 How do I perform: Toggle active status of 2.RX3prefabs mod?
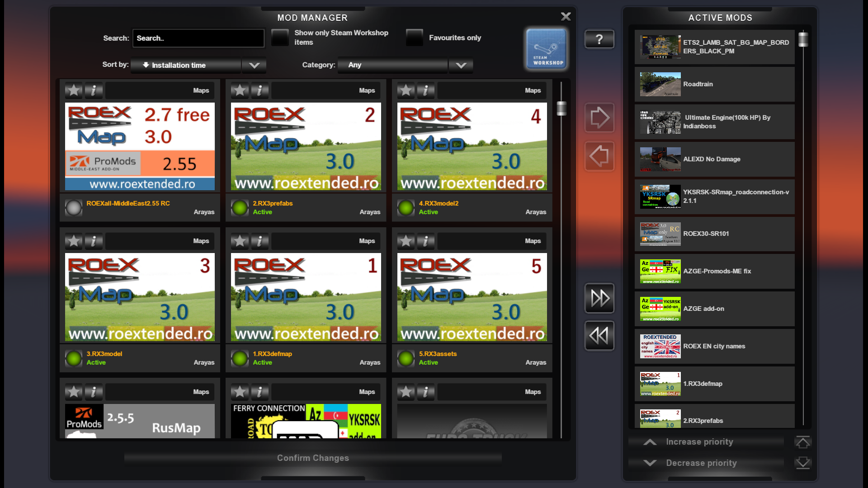(240, 208)
